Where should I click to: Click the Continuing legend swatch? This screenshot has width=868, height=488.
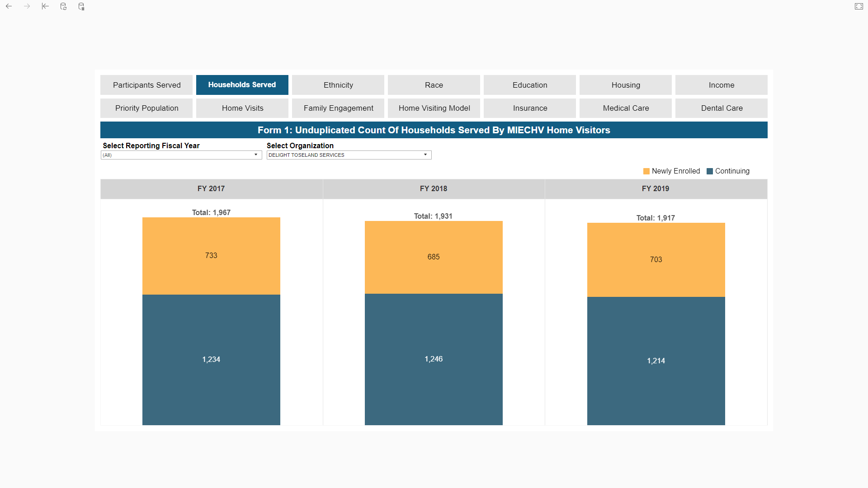[710, 171]
